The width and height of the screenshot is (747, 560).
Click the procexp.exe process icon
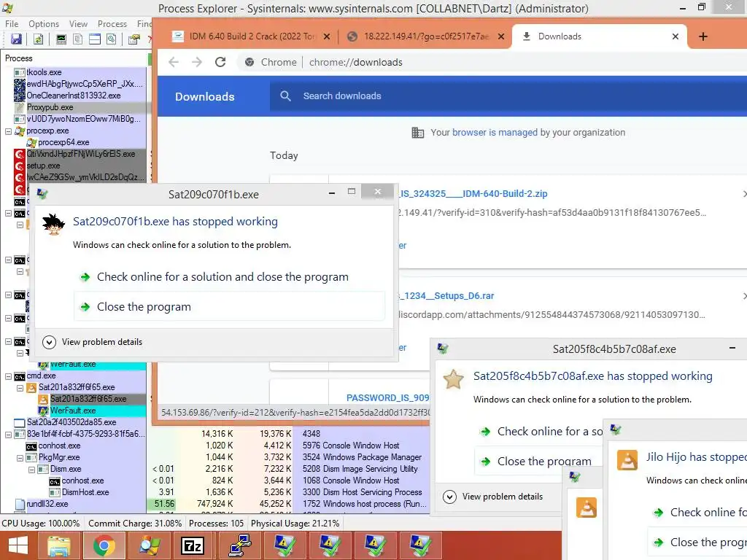pos(20,131)
